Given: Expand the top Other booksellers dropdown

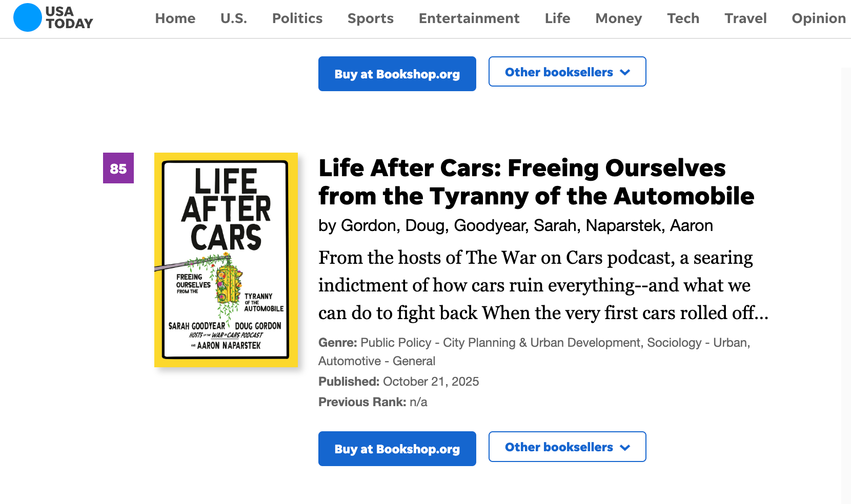Looking at the screenshot, I should (567, 72).
